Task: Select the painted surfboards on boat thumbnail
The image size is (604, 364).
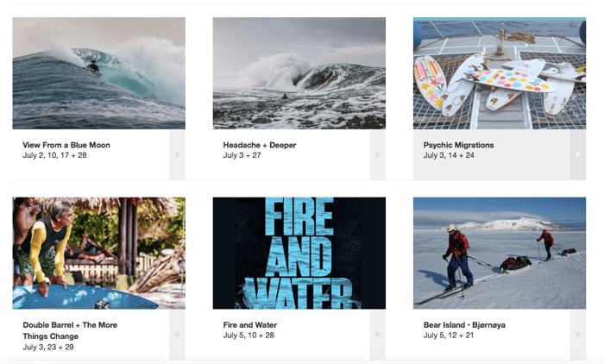Action: tap(500, 73)
